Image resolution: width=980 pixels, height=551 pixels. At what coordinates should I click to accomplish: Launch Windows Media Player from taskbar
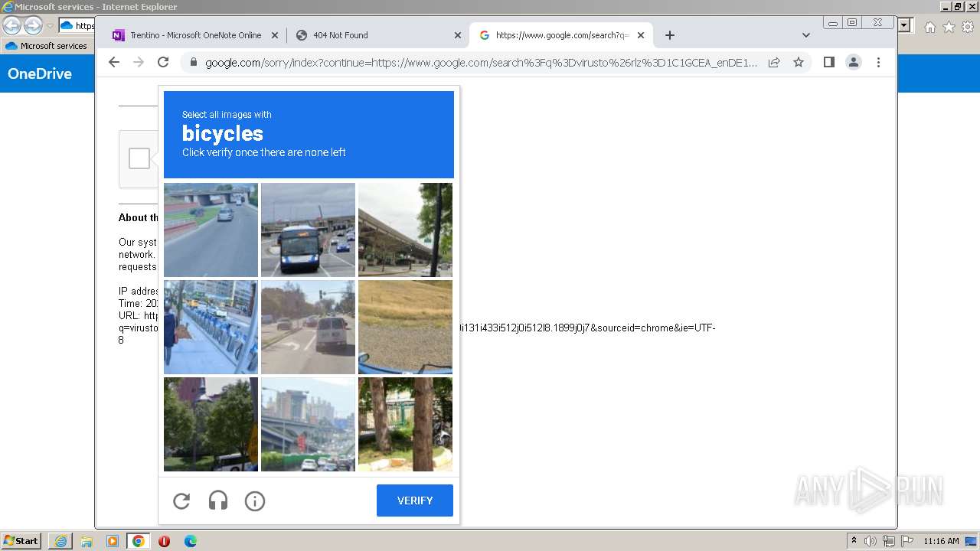coord(113,541)
